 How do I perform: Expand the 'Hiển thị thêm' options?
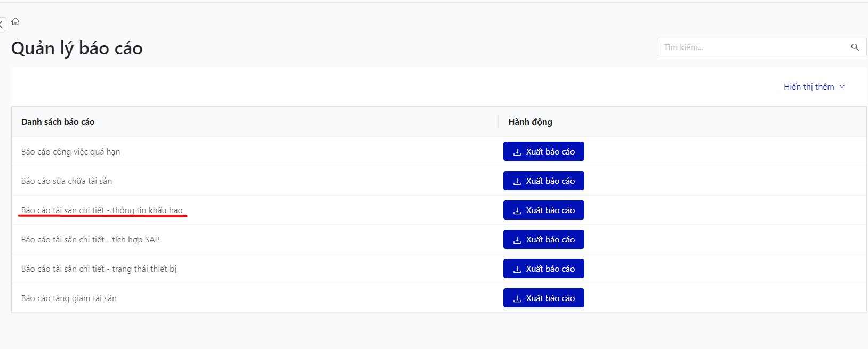coord(809,86)
